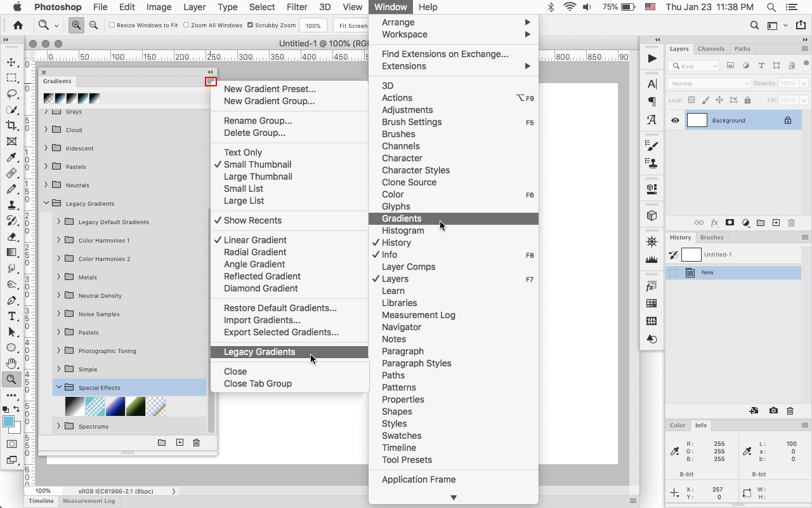Viewport: 812px width, 508px height.
Task: Click the create new gradient plus button
Action: tap(180, 443)
